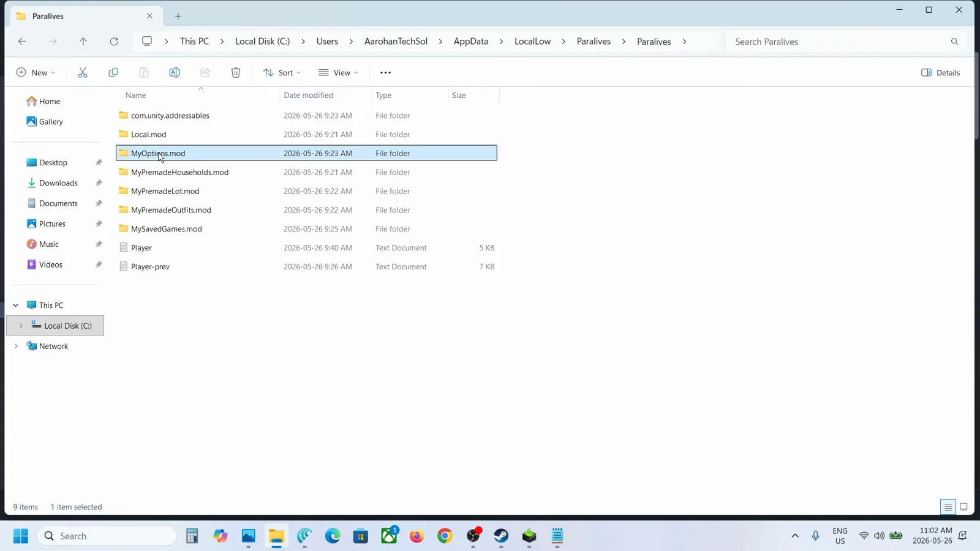Click the Cut scissors icon

(83, 73)
